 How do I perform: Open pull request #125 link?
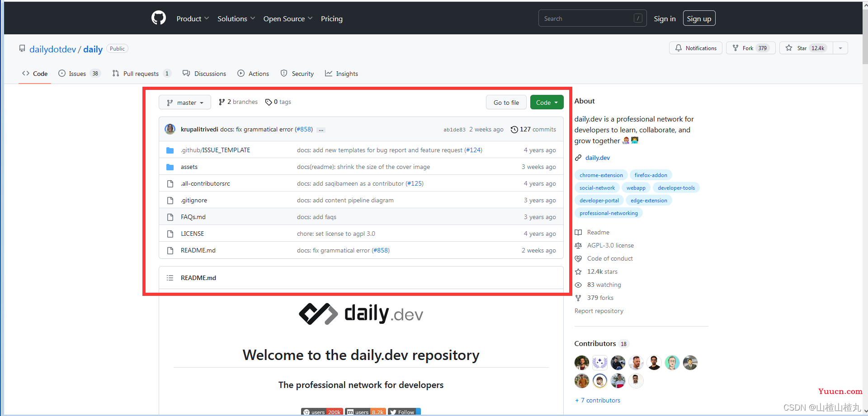[415, 183]
